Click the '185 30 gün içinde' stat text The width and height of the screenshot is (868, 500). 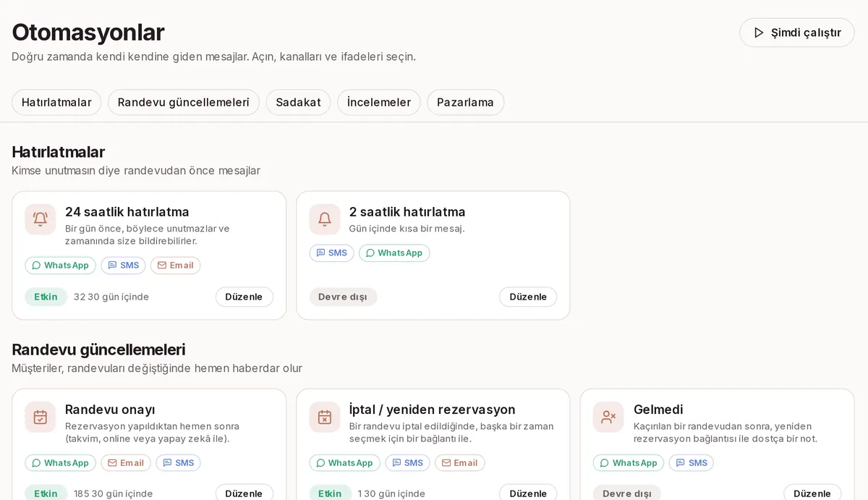pyautogui.click(x=114, y=493)
